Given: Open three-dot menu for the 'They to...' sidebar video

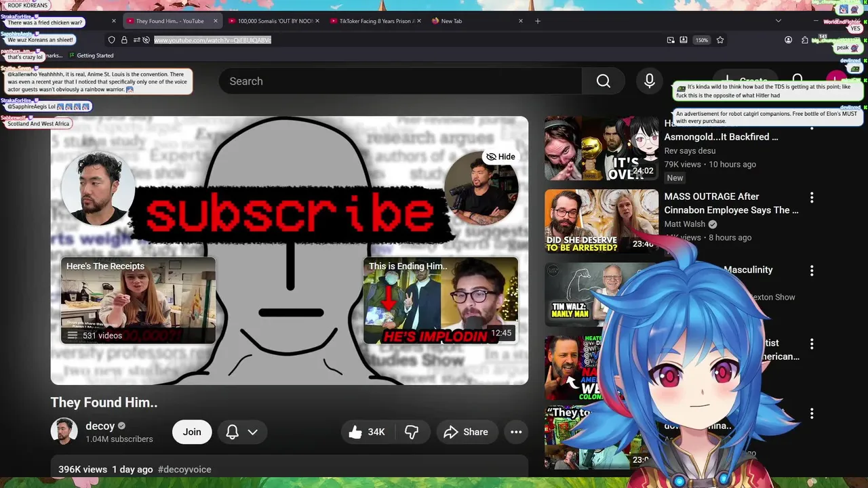Looking at the screenshot, I should coord(812,413).
